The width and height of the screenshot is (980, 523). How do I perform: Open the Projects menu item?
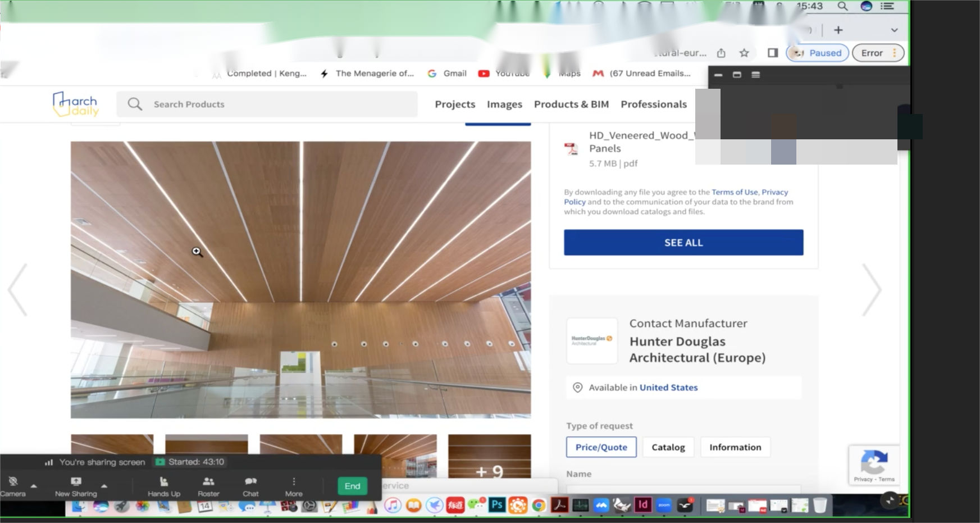pyautogui.click(x=454, y=104)
